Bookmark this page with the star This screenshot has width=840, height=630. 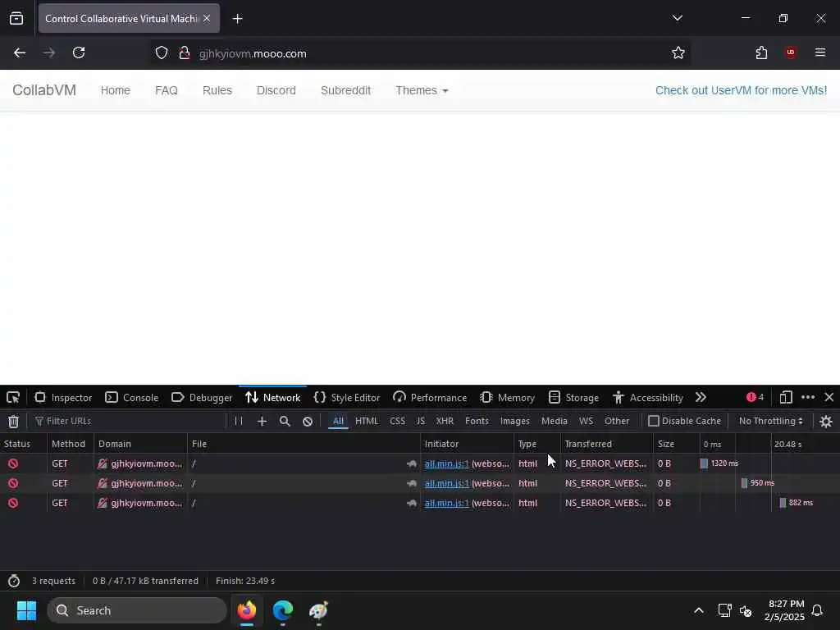678,53
